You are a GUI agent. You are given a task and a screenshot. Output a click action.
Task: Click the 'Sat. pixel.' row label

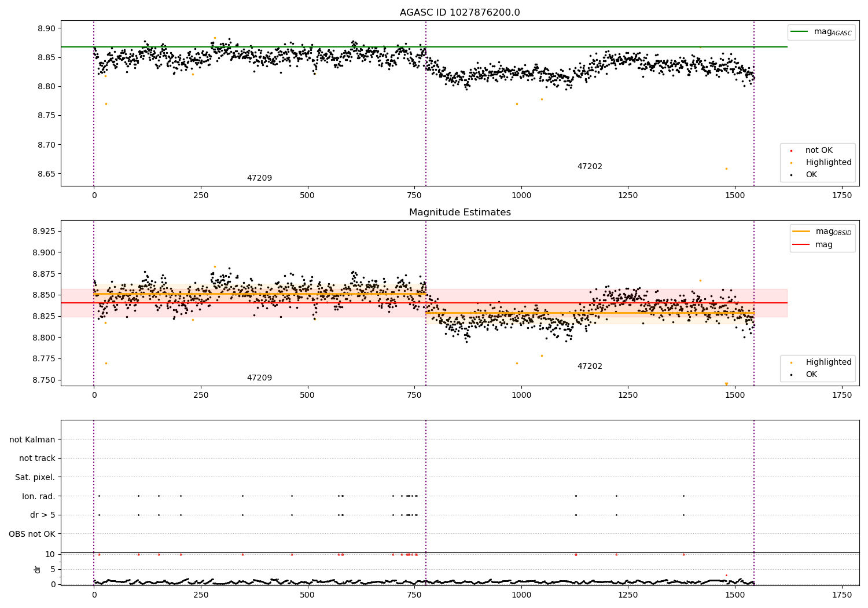pos(35,478)
